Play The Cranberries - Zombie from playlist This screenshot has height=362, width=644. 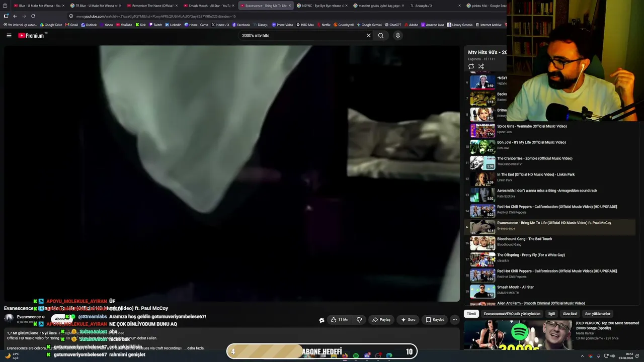pyautogui.click(x=550, y=162)
